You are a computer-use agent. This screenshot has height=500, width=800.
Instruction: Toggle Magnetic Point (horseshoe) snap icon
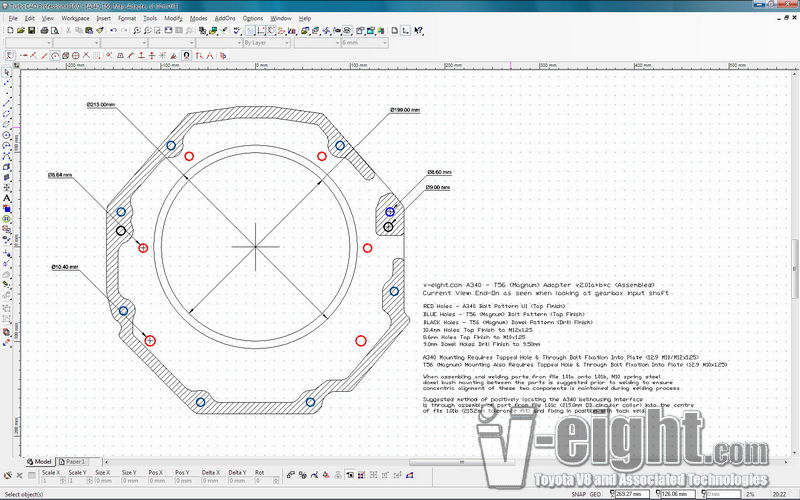pos(187,56)
